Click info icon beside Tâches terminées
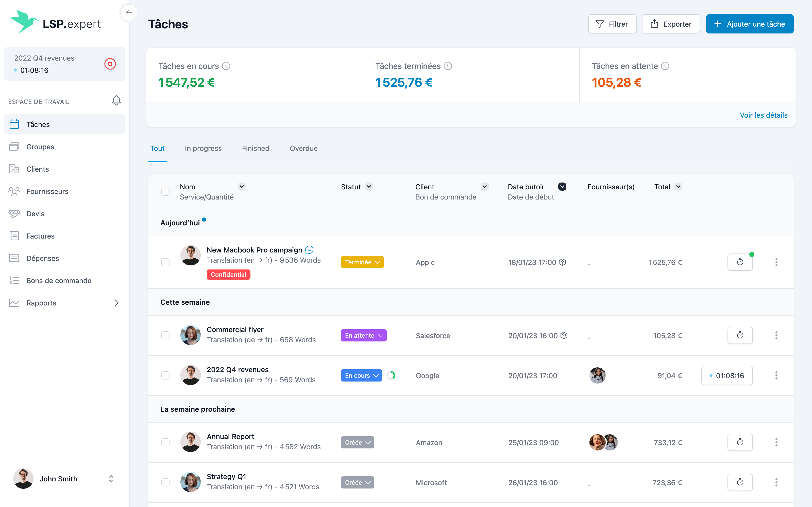Image resolution: width=812 pixels, height=507 pixels. (448, 66)
